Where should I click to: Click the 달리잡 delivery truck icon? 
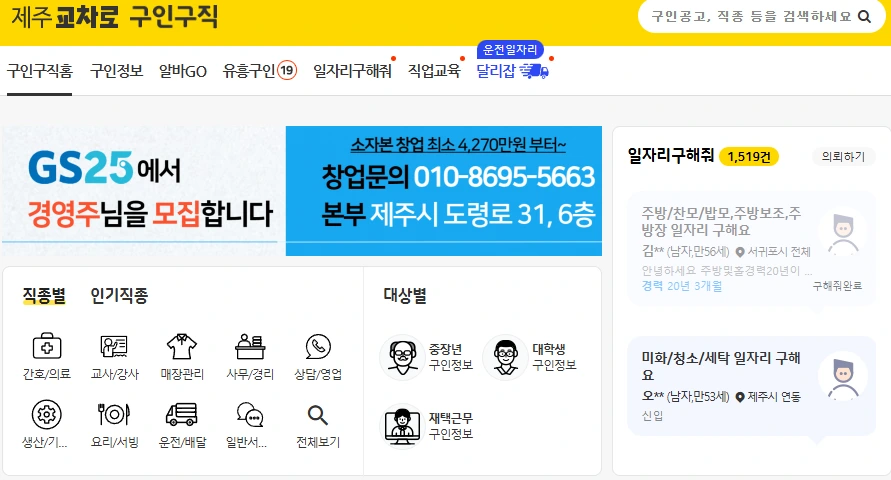point(534,71)
